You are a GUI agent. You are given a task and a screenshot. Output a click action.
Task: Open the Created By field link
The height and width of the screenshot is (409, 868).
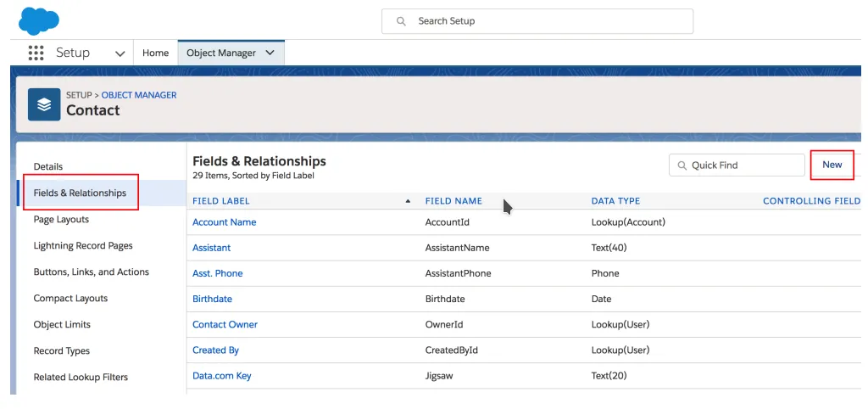click(216, 350)
